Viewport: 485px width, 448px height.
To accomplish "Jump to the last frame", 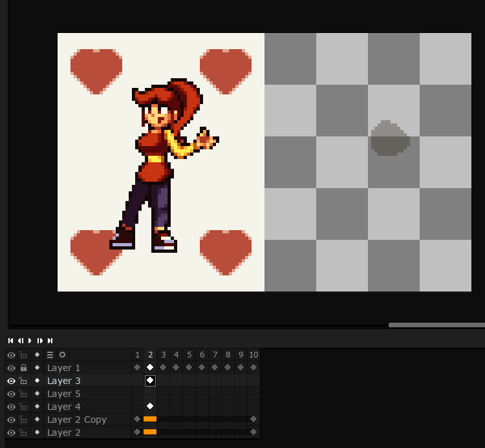I will click(50, 341).
